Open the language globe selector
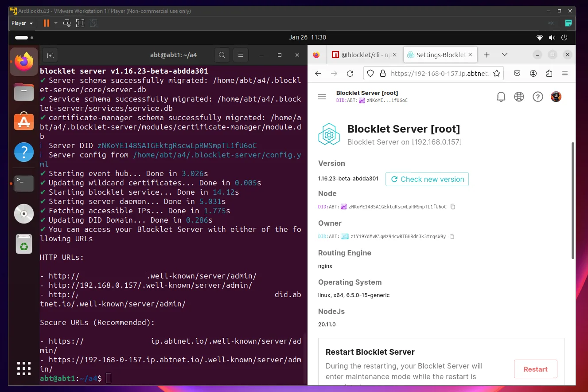 click(x=519, y=97)
